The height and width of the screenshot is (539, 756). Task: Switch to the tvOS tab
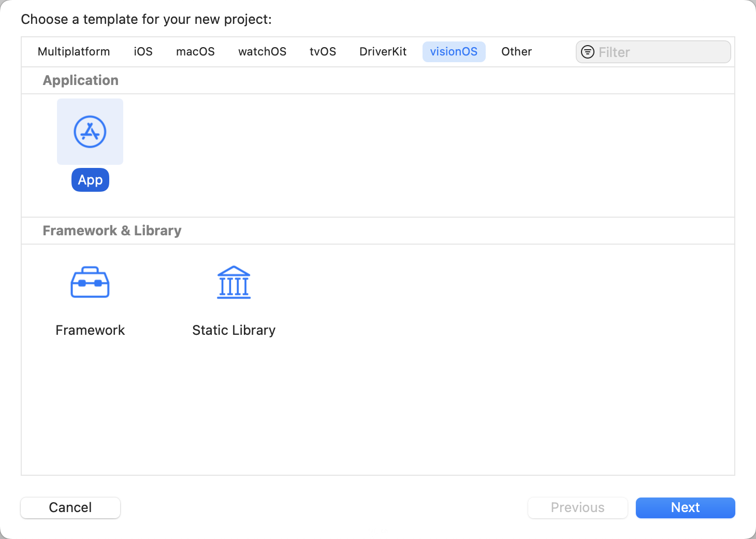click(323, 52)
